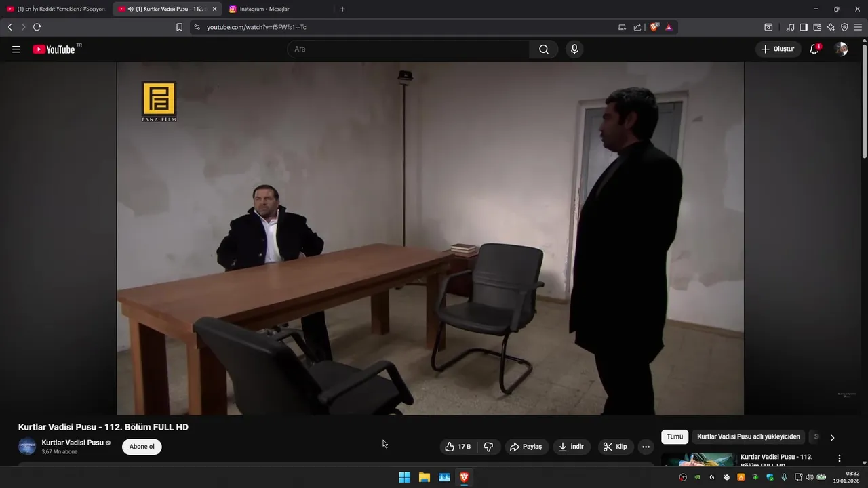The image size is (868, 488).
Task: Reload the page
Action: tap(37, 27)
